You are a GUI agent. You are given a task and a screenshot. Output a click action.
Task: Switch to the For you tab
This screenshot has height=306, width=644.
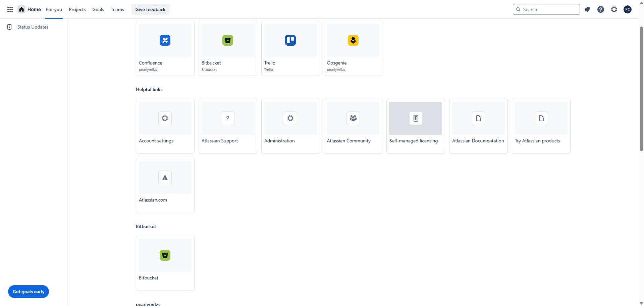point(54,9)
